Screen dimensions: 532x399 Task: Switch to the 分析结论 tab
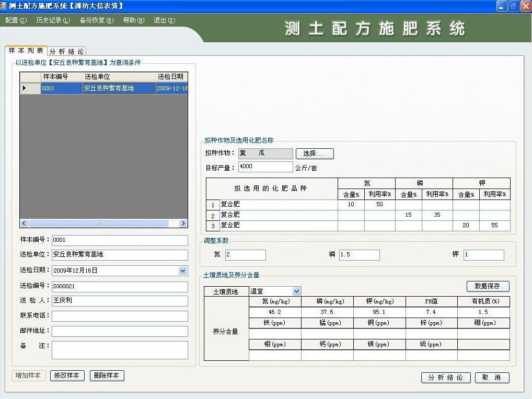click(x=66, y=51)
